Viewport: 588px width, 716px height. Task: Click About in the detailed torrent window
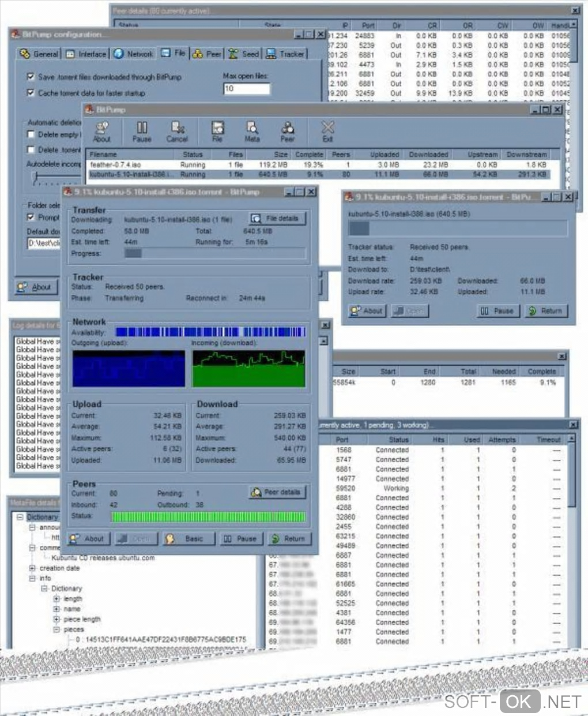(88, 538)
